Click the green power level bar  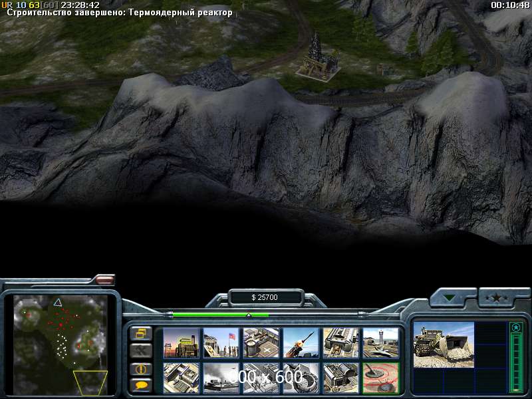point(221,315)
